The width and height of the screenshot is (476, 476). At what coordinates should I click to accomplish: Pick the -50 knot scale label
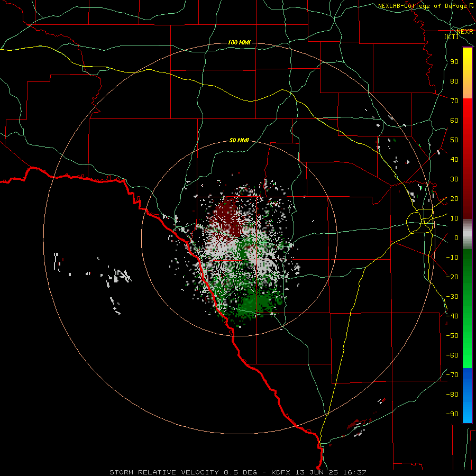pyautogui.click(x=452, y=336)
